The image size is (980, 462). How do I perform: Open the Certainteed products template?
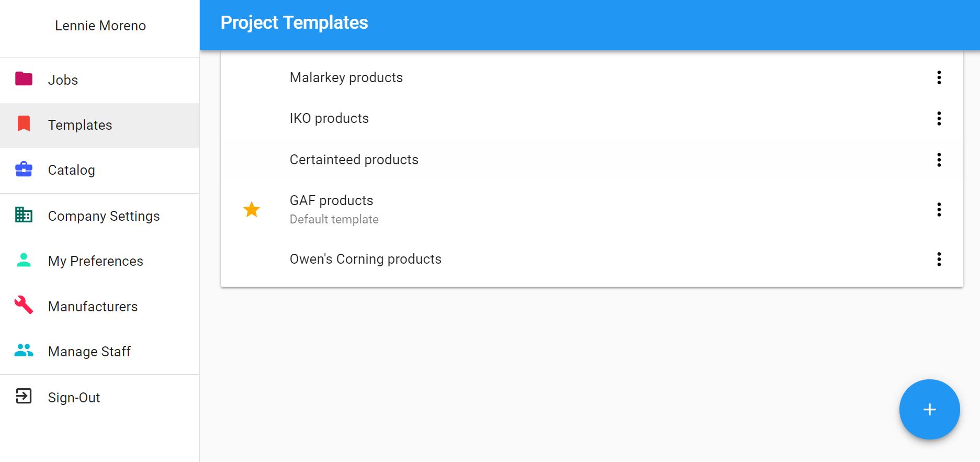point(354,160)
